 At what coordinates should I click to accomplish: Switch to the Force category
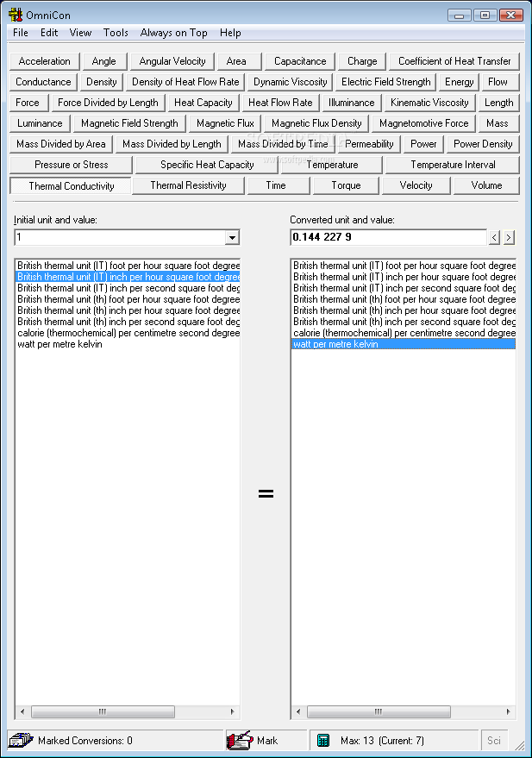[28, 103]
